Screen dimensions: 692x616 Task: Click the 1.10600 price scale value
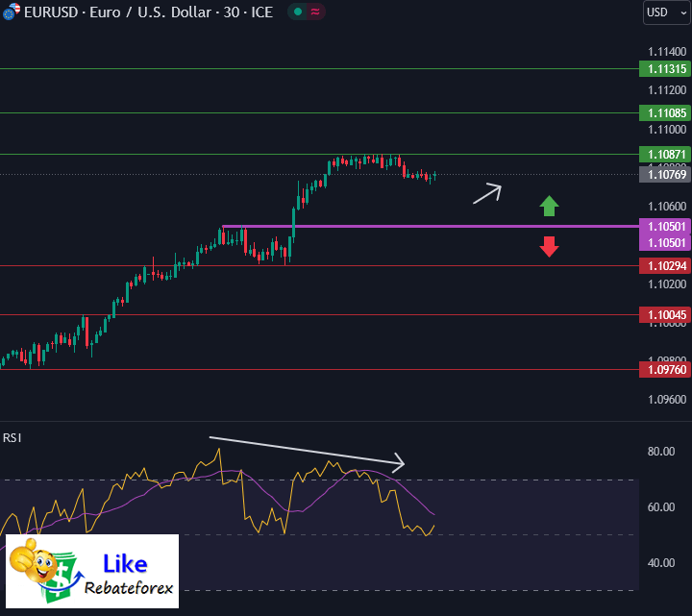[x=667, y=206]
